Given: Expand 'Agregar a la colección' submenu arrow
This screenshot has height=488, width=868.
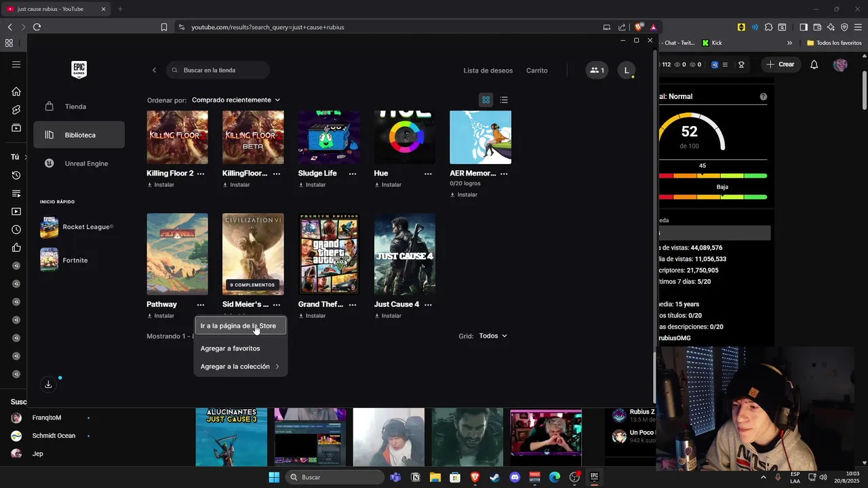Looking at the screenshot, I should [x=277, y=367].
